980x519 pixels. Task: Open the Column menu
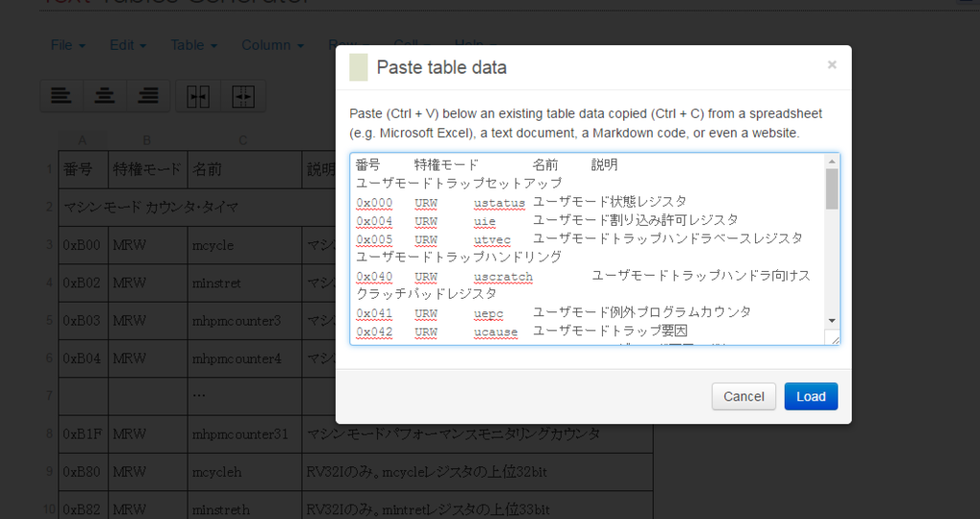(x=273, y=45)
